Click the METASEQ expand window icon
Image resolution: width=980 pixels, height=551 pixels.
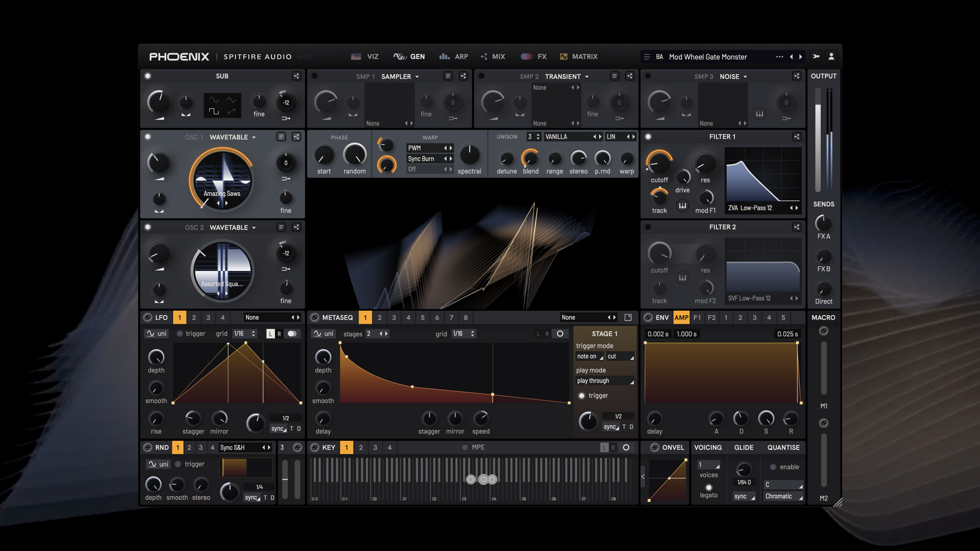click(x=628, y=317)
